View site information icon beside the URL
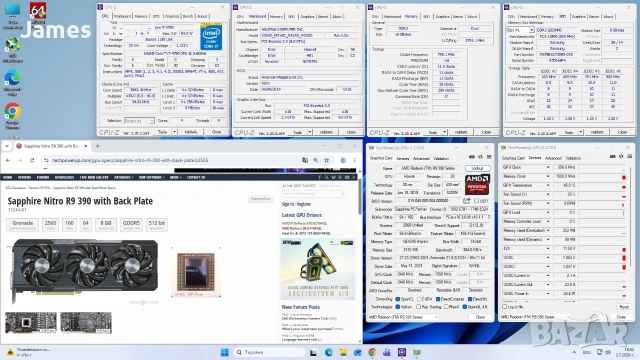Image resolution: width=640 pixels, height=360 pixels. pos(46,160)
